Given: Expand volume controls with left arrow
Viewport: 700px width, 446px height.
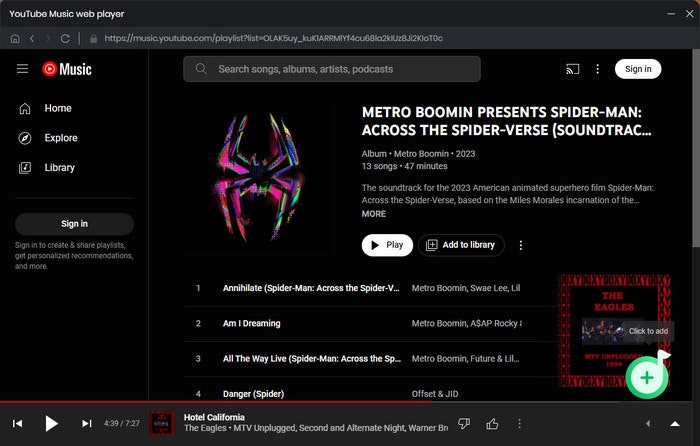Looking at the screenshot, I should [648, 424].
